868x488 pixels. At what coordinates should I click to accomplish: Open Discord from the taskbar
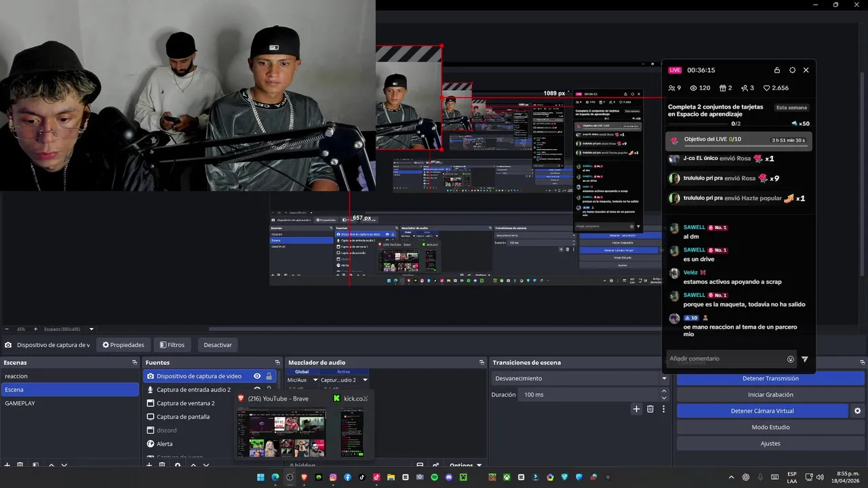449,477
